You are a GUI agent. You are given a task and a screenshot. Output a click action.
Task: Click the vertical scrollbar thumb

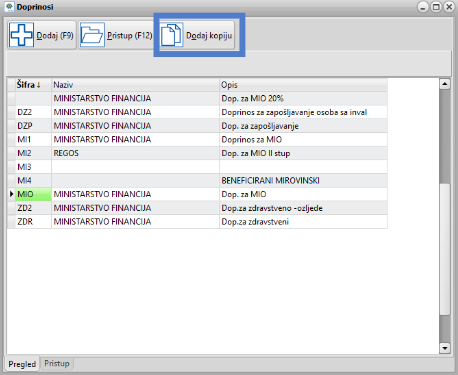[445, 249]
